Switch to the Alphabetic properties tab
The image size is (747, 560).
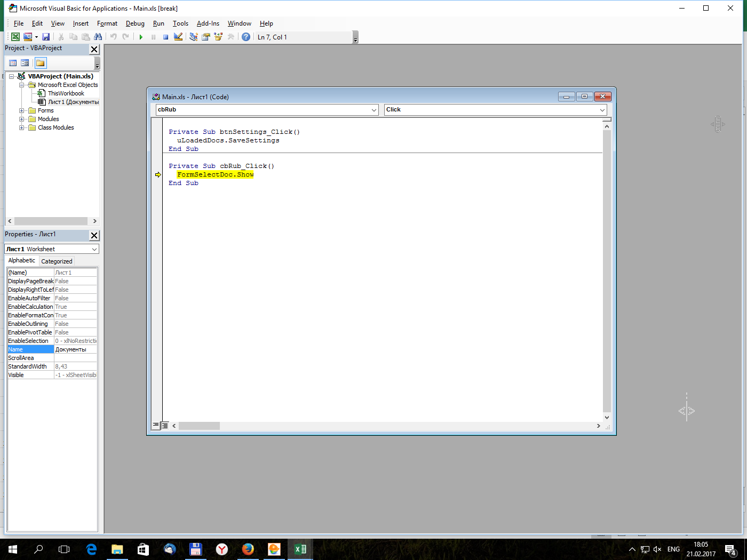click(22, 260)
